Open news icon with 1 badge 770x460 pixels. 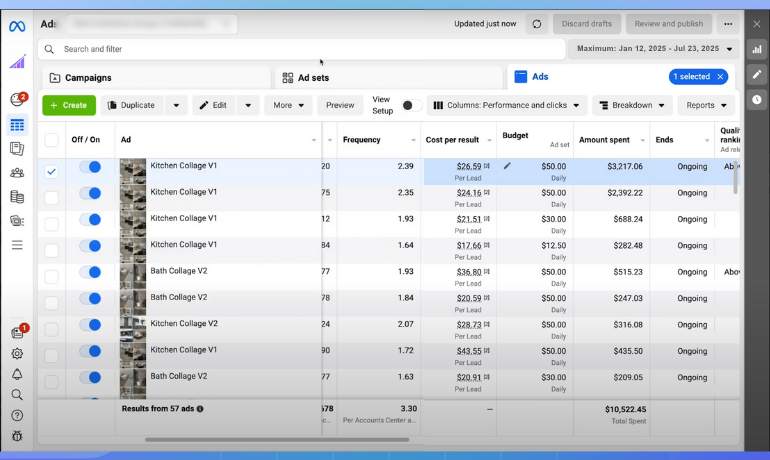coord(18,332)
